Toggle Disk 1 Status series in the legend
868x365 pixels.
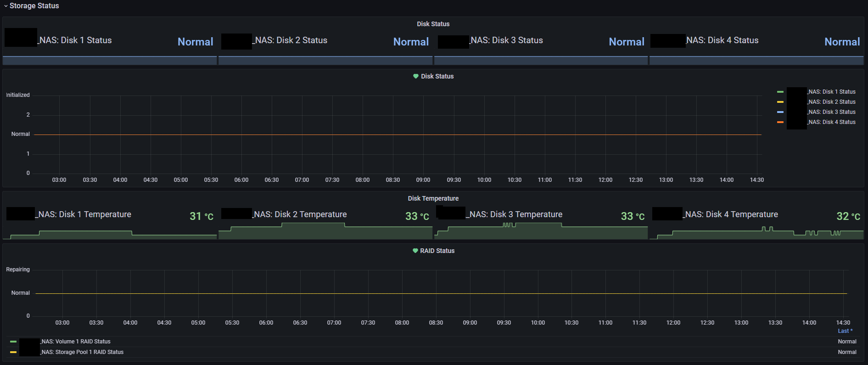[831, 92]
